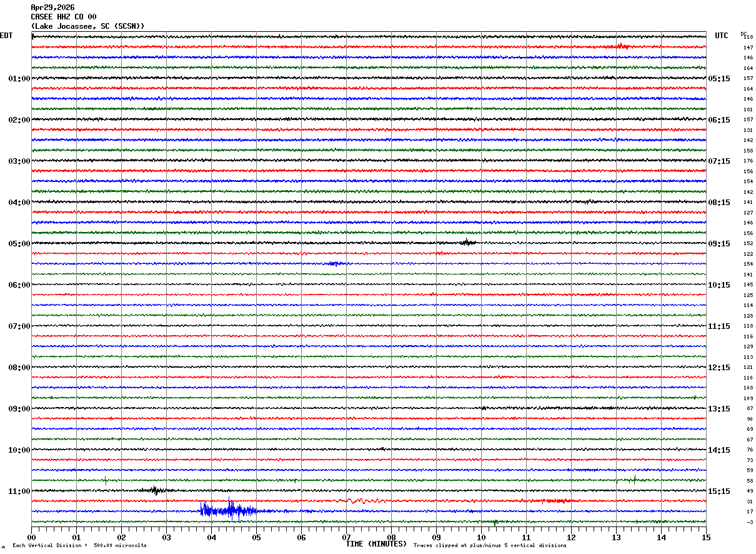Viewport: 756px width, 554px height.
Task: Select the CASEE HHZ CO 00 station label
Action: coord(63,17)
